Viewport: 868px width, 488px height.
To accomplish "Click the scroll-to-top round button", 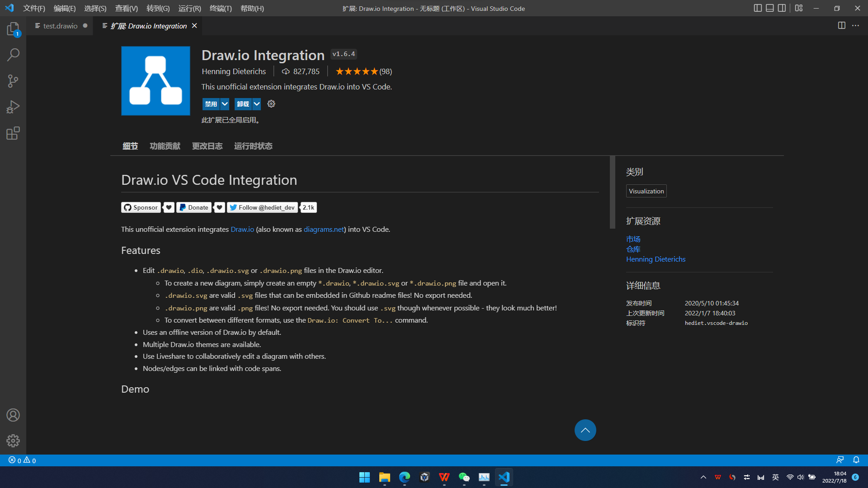I will click(x=585, y=430).
